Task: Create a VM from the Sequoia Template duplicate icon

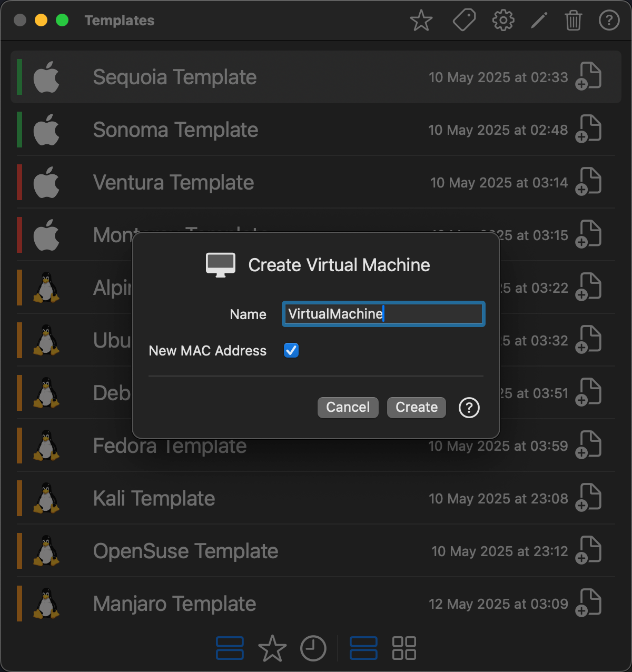Action: [x=588, y=76]
